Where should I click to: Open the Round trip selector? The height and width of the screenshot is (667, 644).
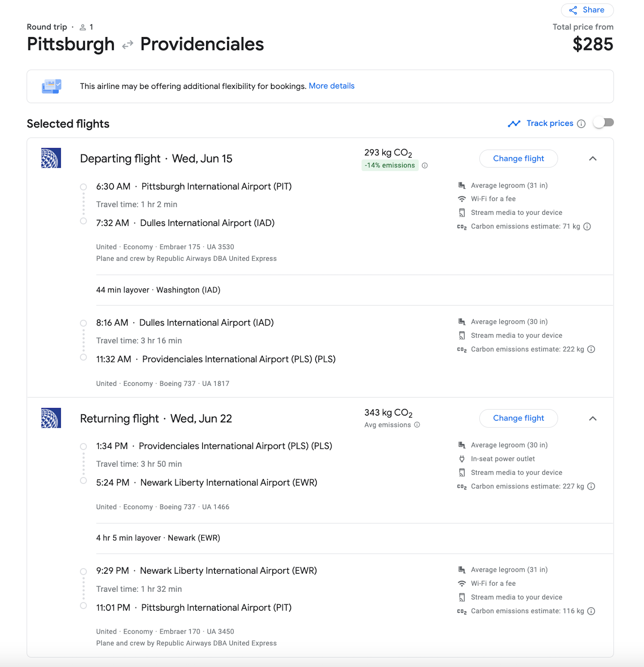[x=47, y=27]
